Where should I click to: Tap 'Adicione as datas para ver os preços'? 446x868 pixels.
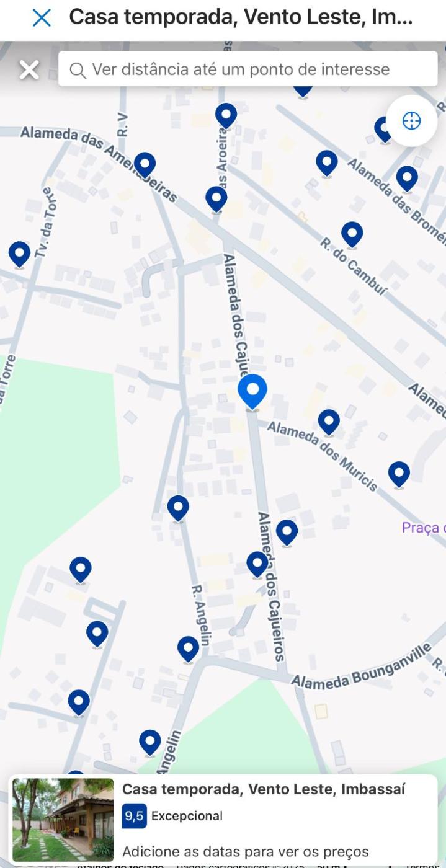pos(246,851)
